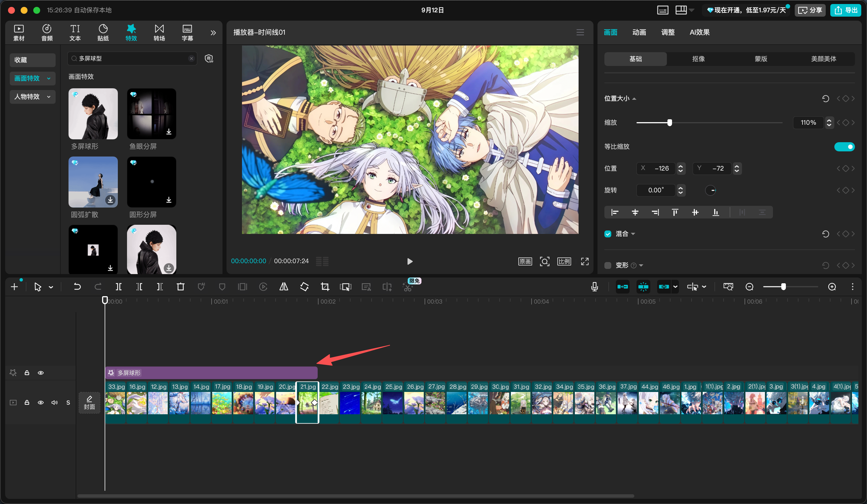
Task: Align the clip to the left edge
Action: pyautogui.click(x=615, y=212)
